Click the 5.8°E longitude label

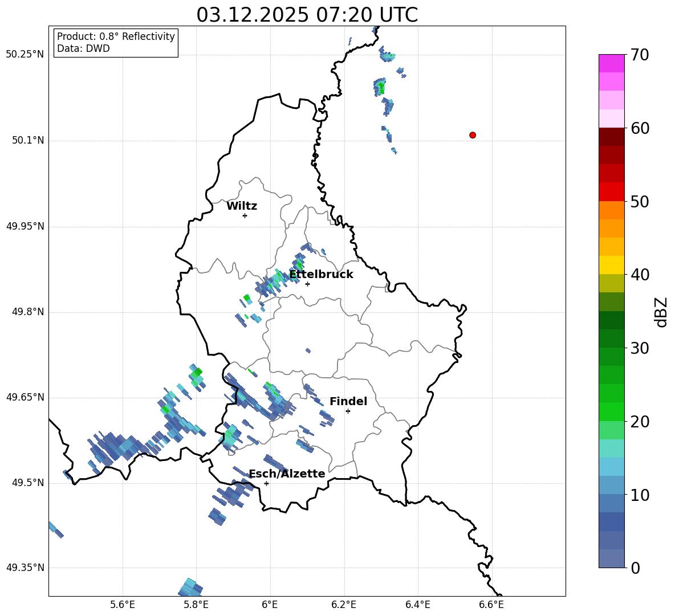[196, 605]
